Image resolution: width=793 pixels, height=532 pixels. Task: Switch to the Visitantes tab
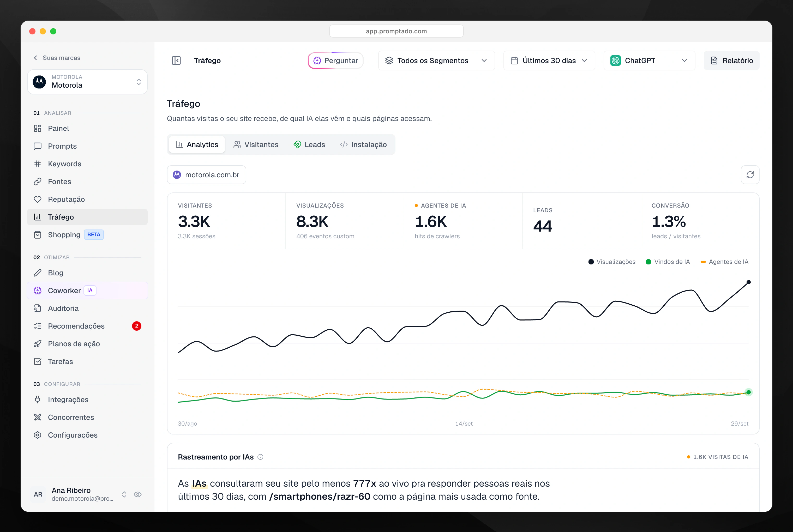(x=256, y=144)
